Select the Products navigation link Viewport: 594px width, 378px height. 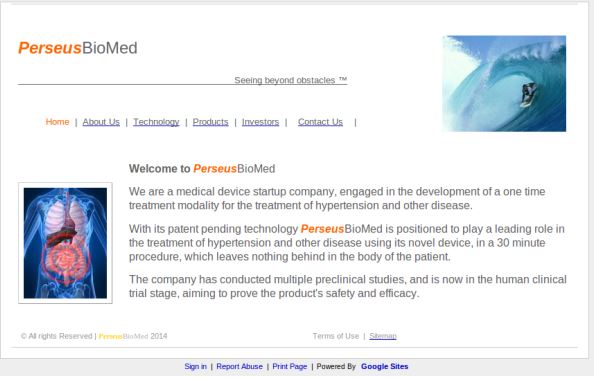(211, 122)
